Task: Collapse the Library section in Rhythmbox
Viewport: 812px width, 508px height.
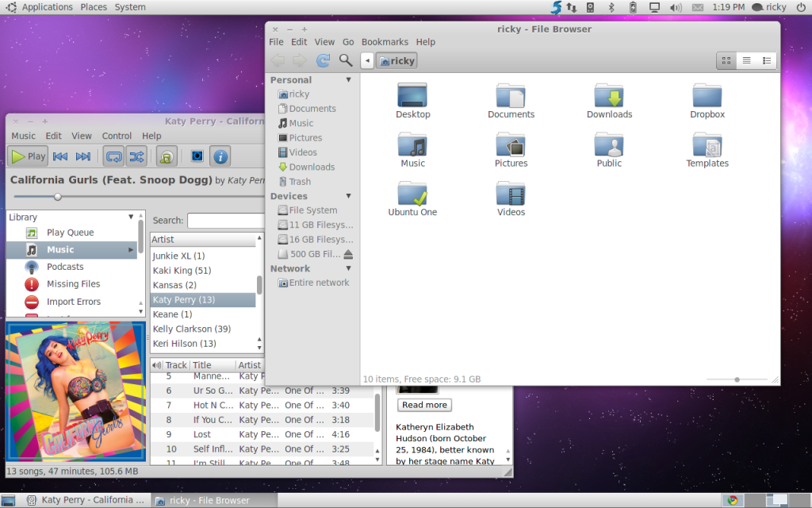Action: click(131, 217)
